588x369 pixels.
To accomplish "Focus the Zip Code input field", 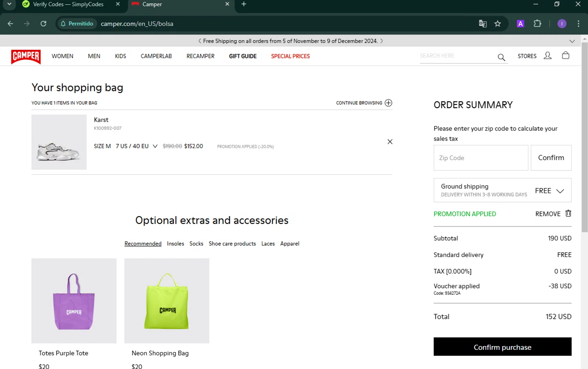I will [x=481, y=158].
